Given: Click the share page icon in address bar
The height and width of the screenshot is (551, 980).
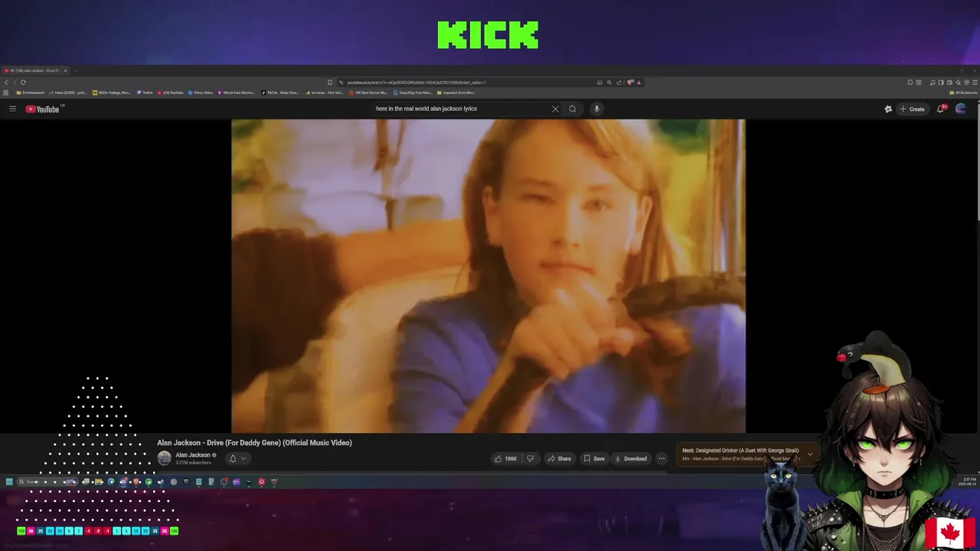Looking at the screenshot, I should (x=619, y=82).
